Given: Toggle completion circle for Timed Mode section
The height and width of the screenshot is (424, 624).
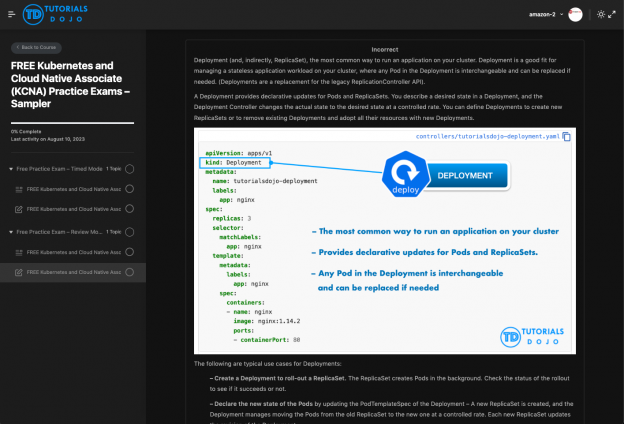Looking at the screenshot, I should [x=129, y=169].
